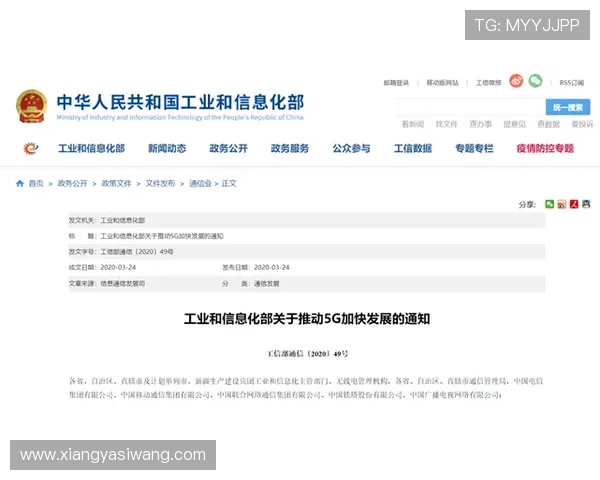Screen dimensions: 600x480
Task: Click 移动版网站 link
Action: 442,83
